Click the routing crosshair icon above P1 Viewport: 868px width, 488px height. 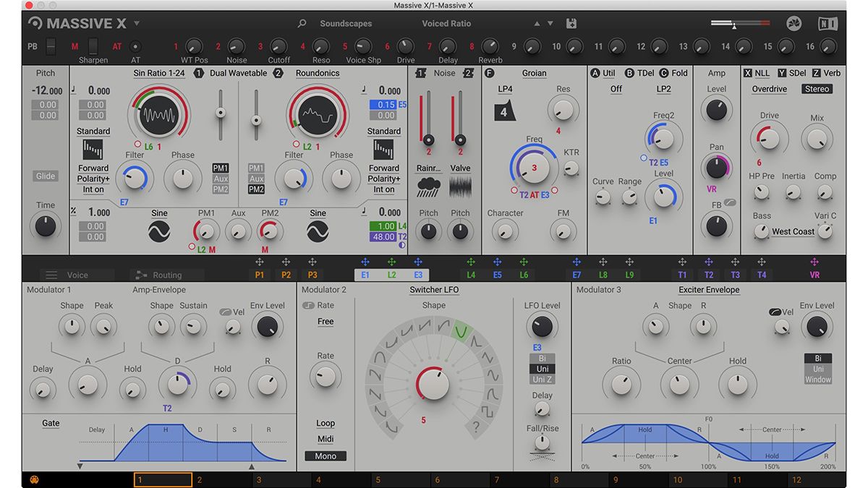[x=258, y=261]
